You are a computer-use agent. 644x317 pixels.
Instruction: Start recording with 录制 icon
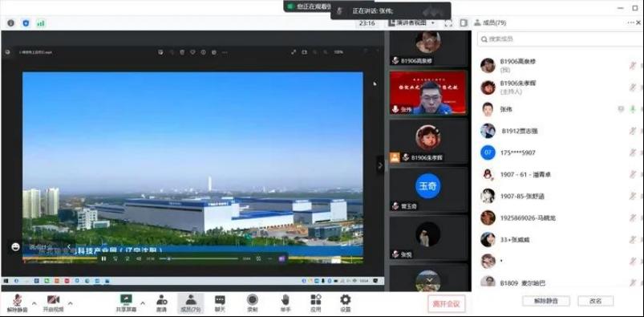click(x=252, y=303)
